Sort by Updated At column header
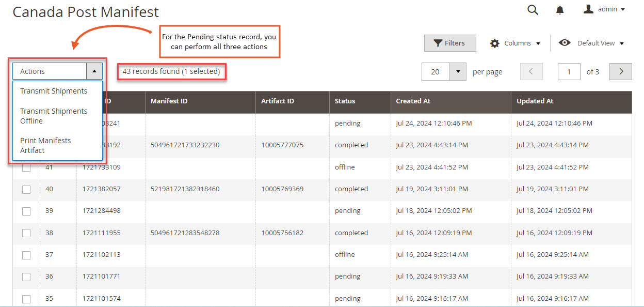Image resolution: width=644 pixels, height=307 pixels. (572, 101)
